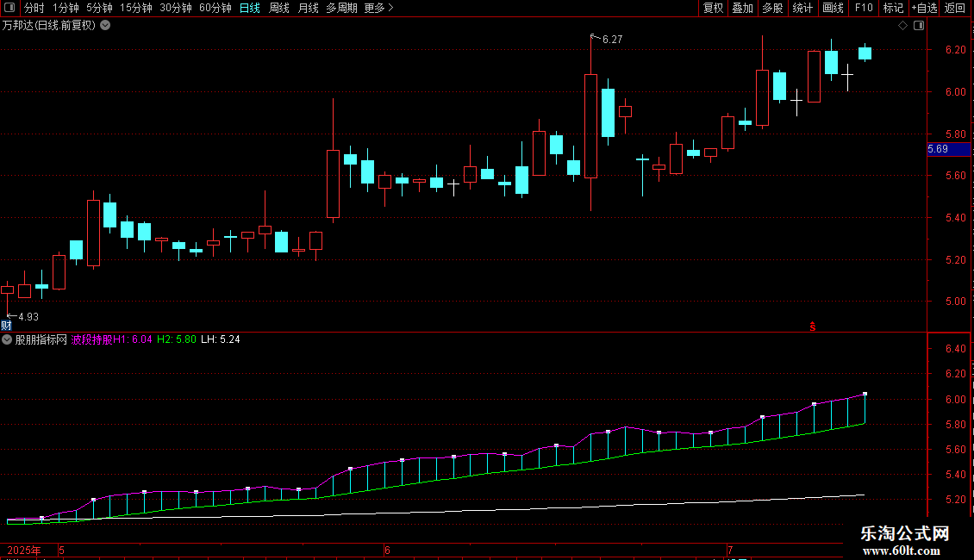Image resolution: width=974 pixels, height=560 pixels.
Task: Click the 万邦达(日线.前复权) title text
Action: click(x=49, y=26)
